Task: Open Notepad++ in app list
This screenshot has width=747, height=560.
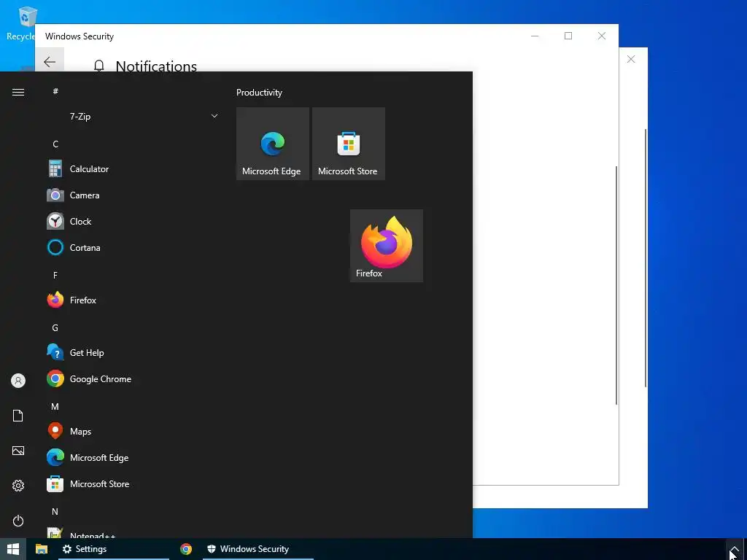Action: click(132, 532)
